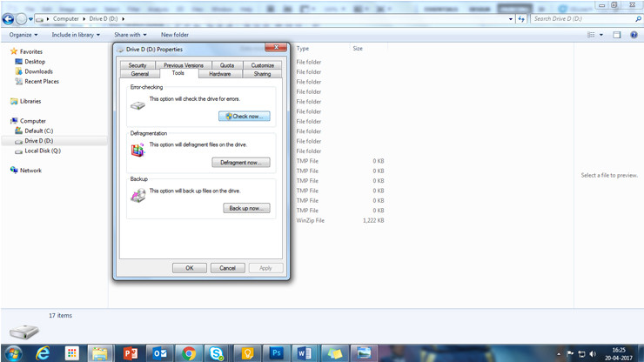The width and height of the screenshot is (644, 362).
Task: Open the colorful grid app on taskbar
Action: point(72,353)
